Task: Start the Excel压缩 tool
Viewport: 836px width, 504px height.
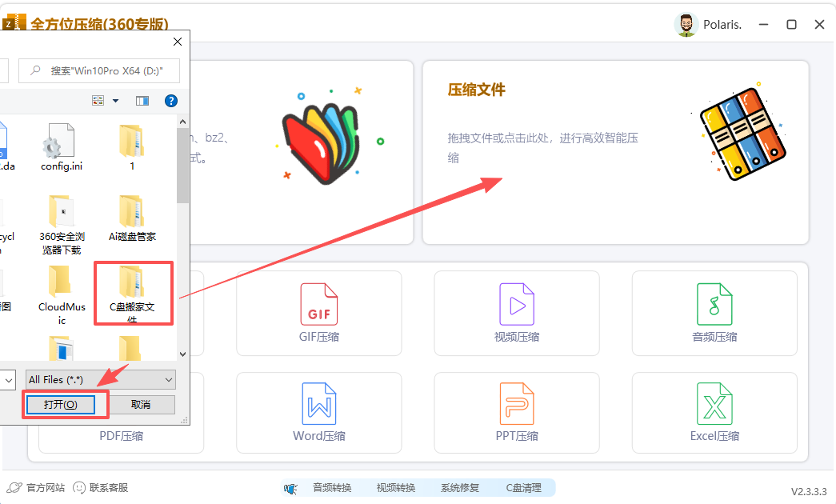Action: pyautogui.click(x=714, y=412)
